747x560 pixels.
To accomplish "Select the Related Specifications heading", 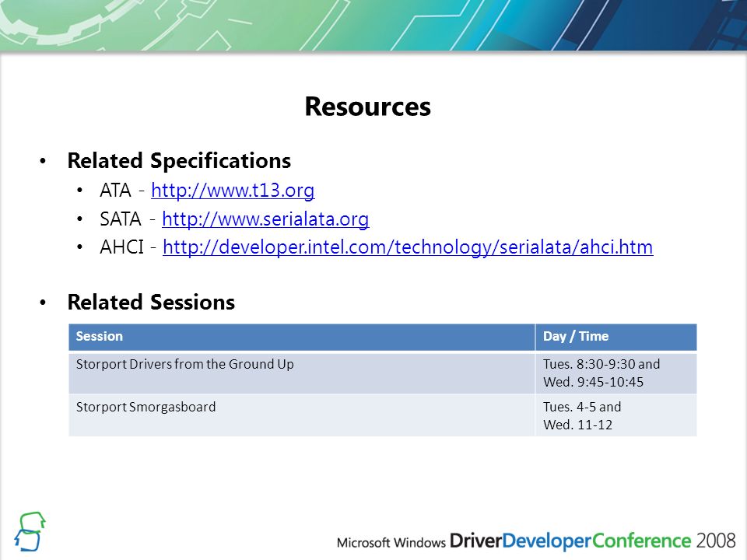I will [179, 160].
